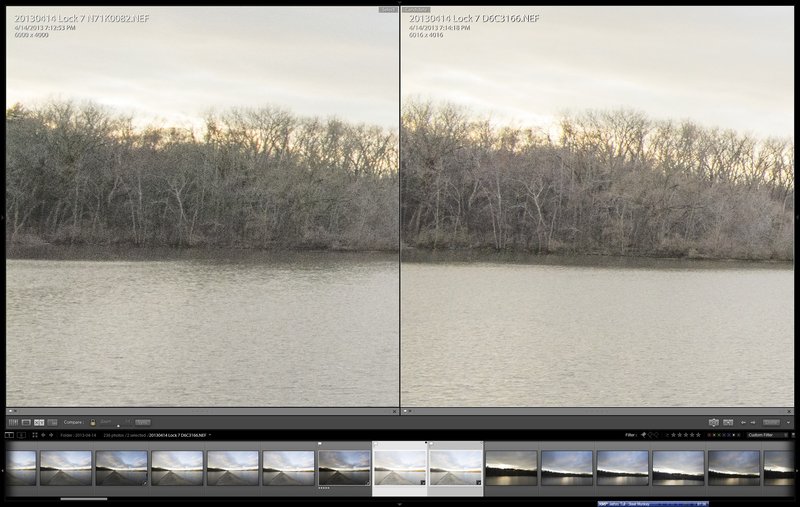Switch to Grid view in toolbar
The image size is (800, 507).
point(13,422)
